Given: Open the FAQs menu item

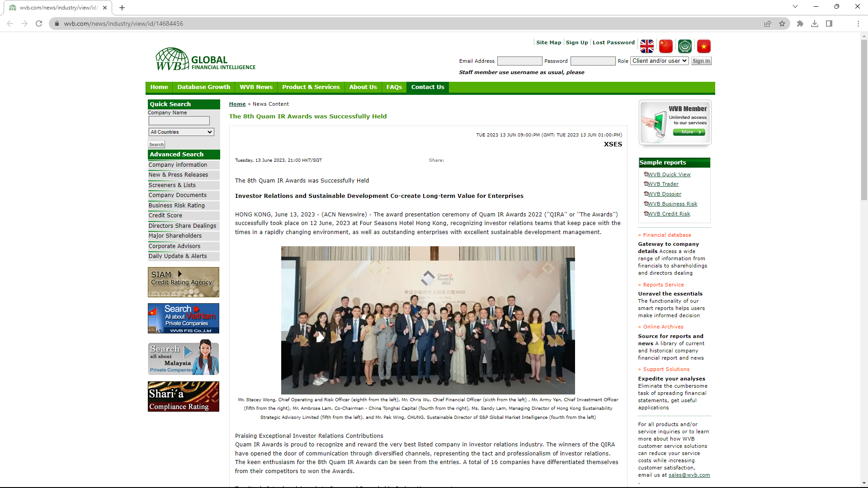Looking at the screenshot, I should point(394,87).
